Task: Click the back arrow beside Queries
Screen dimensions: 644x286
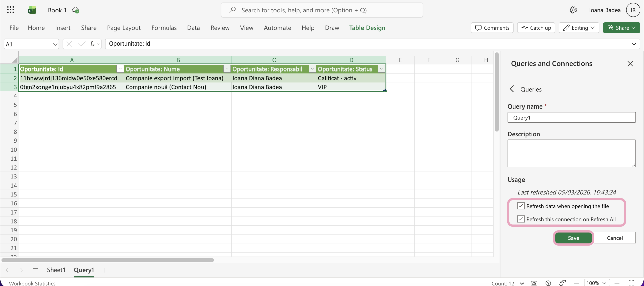Action: 512,89
